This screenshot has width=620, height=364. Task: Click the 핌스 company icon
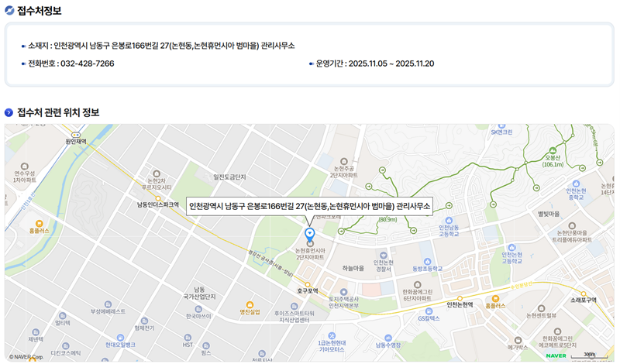pyautogui.click(x=205, y=346)
